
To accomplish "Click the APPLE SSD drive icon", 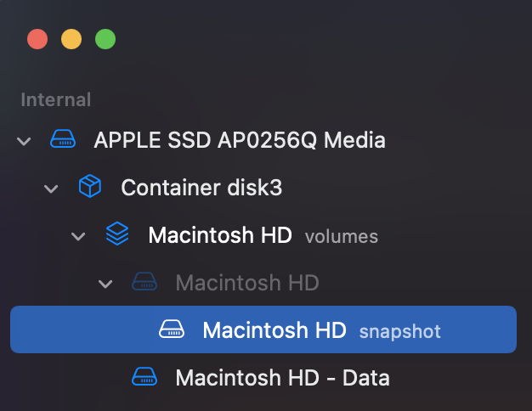I will coord(63,139).
